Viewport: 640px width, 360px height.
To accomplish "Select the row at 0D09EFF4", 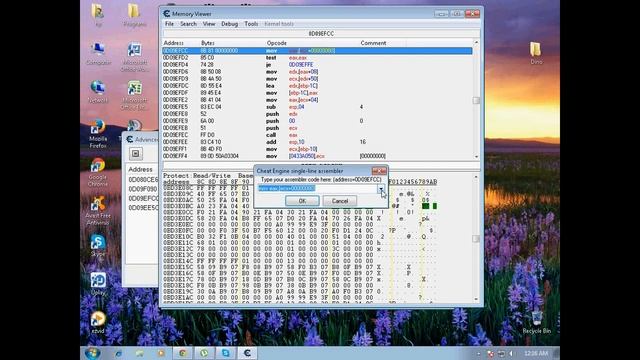I will click(x=317, y=156).
